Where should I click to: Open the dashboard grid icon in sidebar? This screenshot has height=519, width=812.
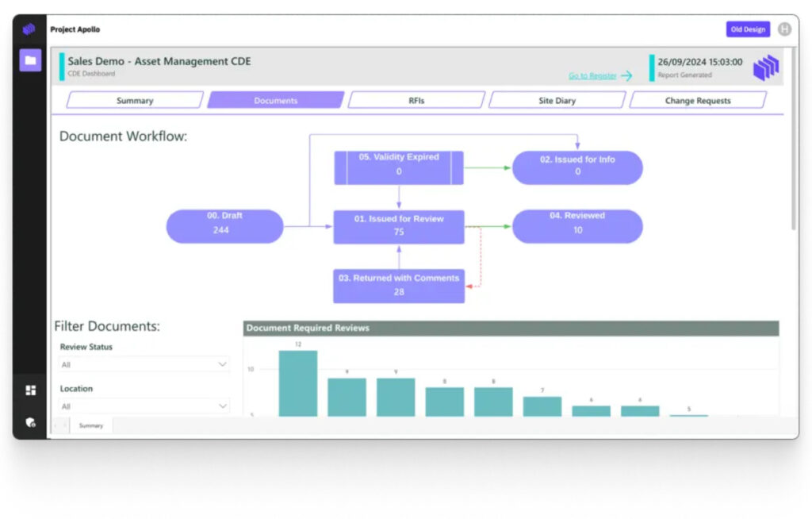[x=30, y=390]
